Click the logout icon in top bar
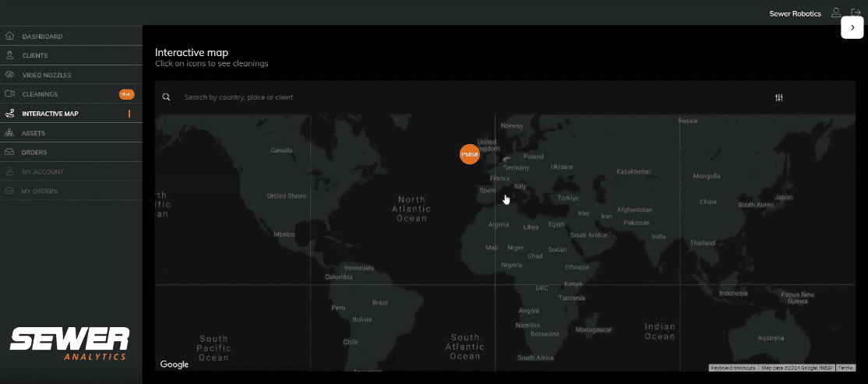This screenshot has width=868, height=384. click(856, 13)
